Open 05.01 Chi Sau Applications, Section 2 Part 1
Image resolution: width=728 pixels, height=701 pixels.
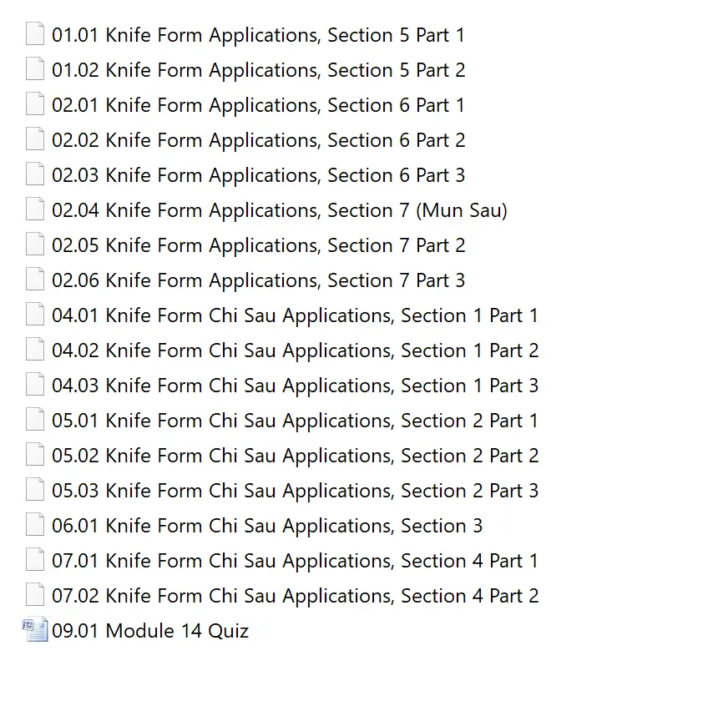(295, 421)
